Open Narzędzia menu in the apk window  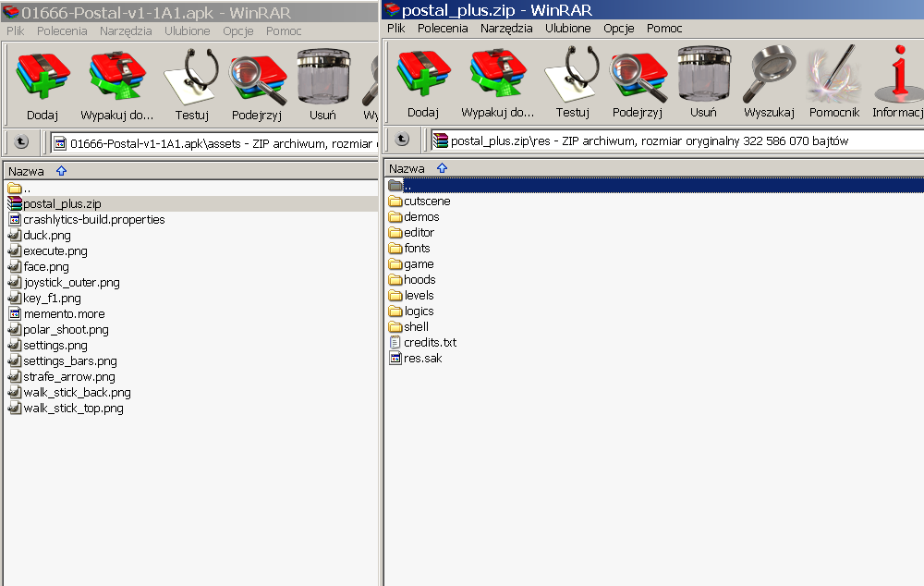pos(126,31)
